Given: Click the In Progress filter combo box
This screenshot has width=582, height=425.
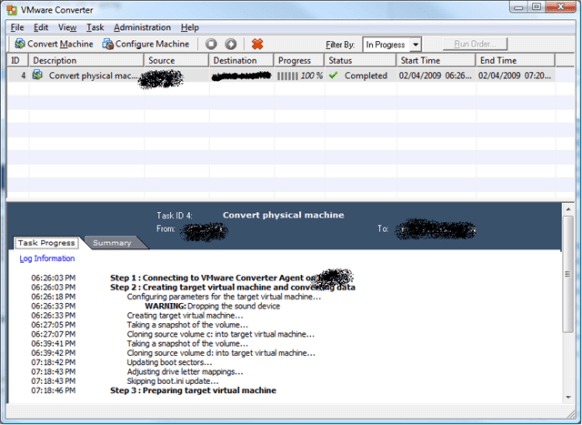Looking at the screenshot, I should click(392, 45).
